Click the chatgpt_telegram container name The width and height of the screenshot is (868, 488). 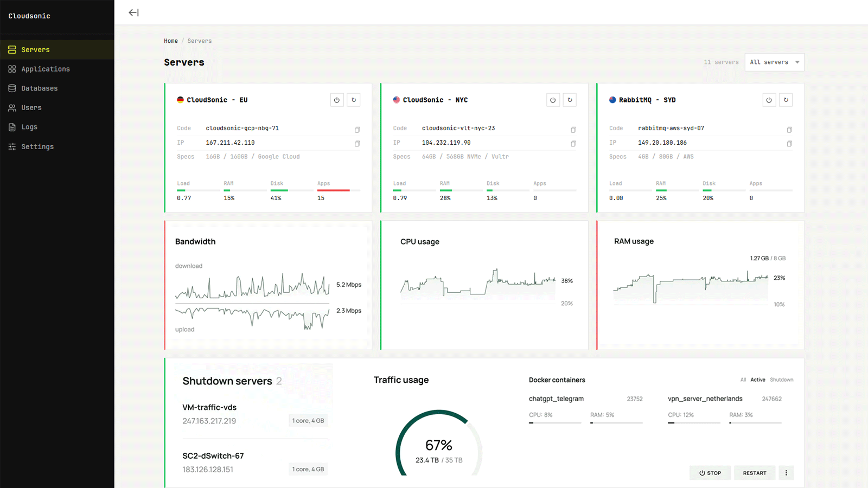click(556, 399)
